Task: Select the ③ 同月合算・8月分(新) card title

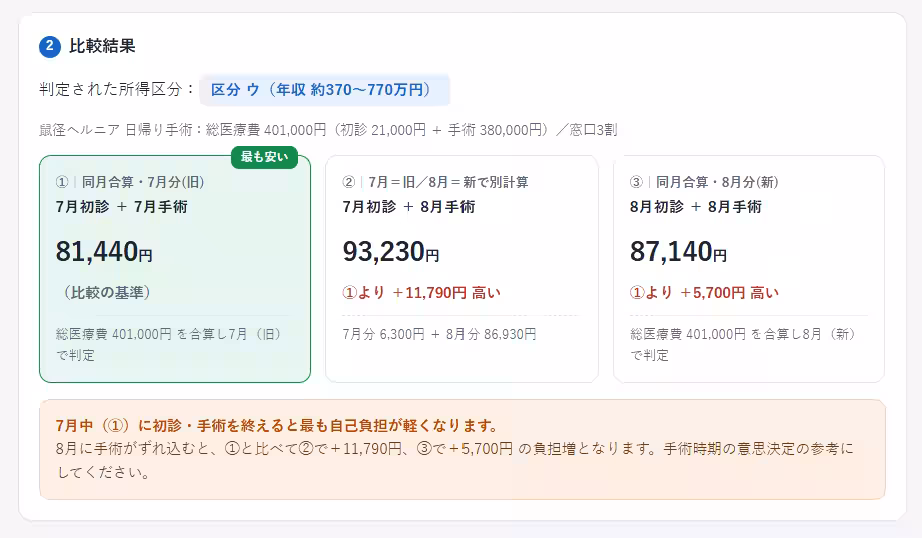Action: (704, 182)
